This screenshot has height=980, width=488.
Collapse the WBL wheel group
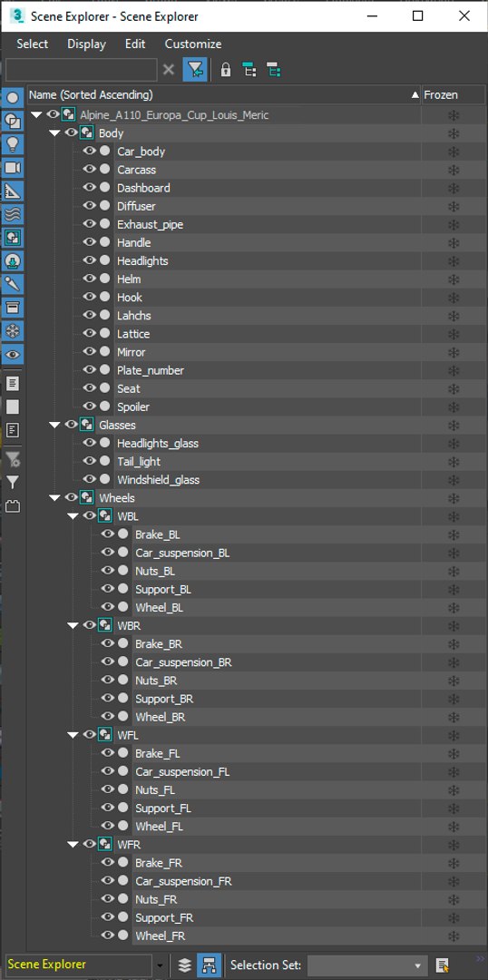tap(73, 516)
